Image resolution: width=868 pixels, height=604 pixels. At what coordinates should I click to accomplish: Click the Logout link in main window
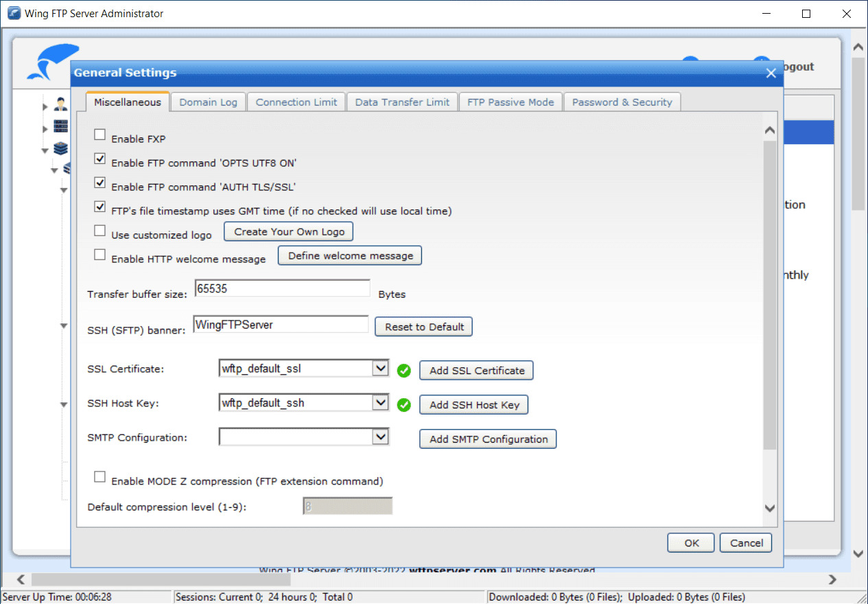point(797,67)
